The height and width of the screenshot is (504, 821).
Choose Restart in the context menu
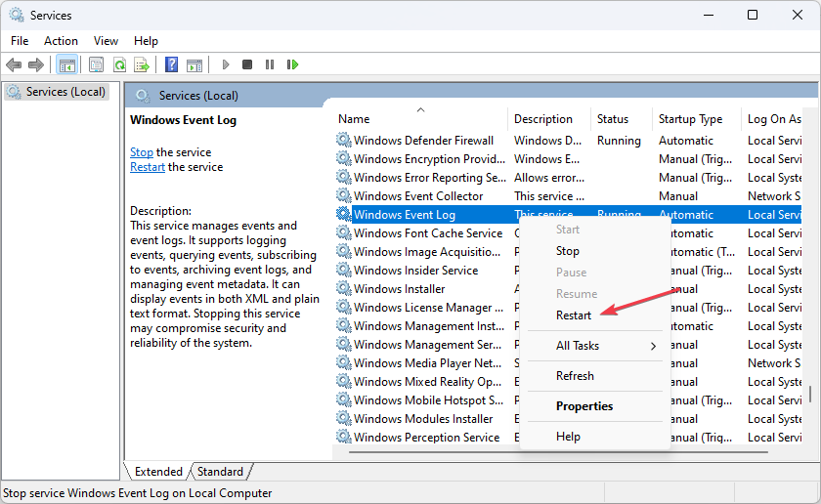click(574, 315)
